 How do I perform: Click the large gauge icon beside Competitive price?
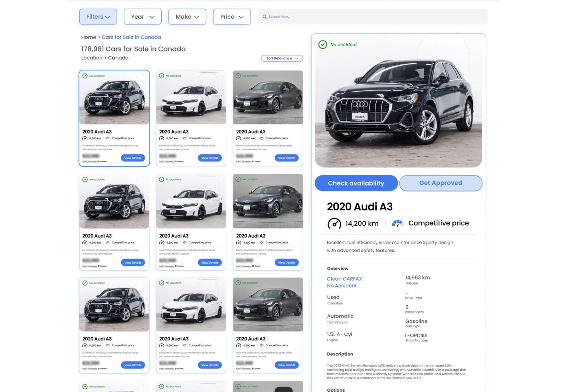click(397, 223)
